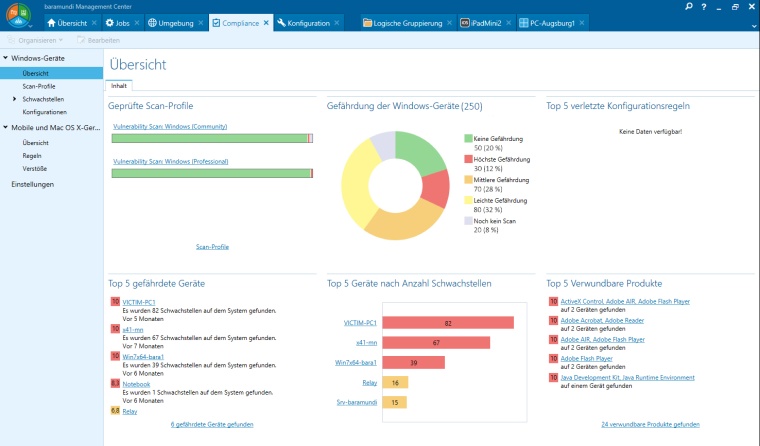
Task: Open help via the question mark icon
Action: (704, 6)
